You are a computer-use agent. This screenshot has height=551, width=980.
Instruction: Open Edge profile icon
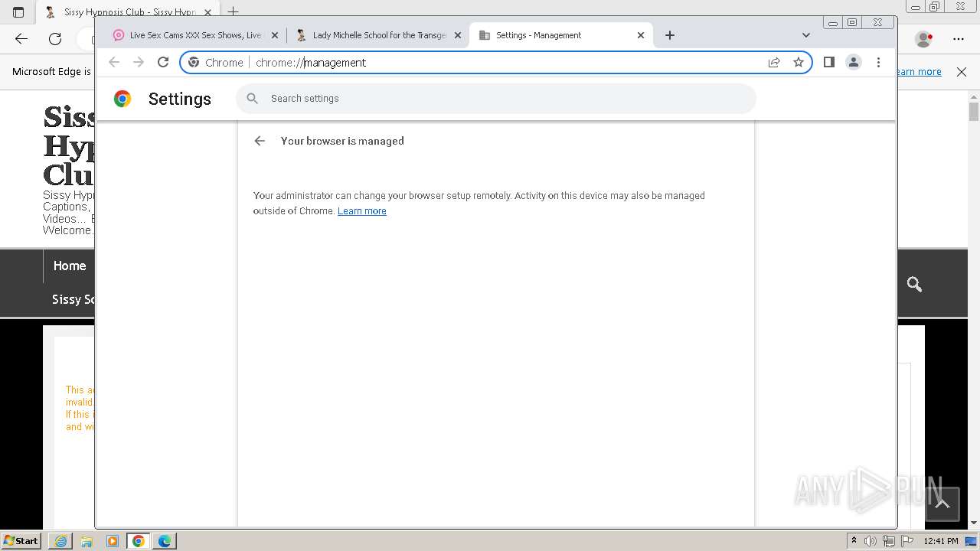924,39
